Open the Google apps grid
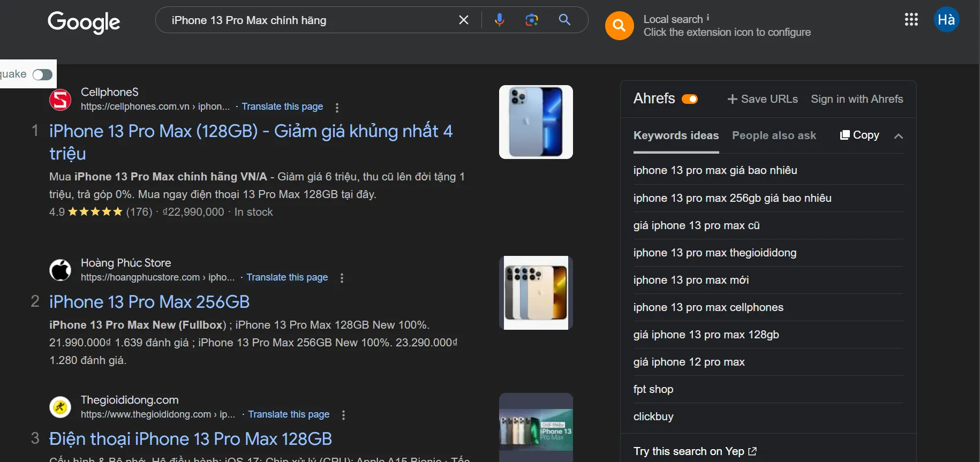 (911, 20)
